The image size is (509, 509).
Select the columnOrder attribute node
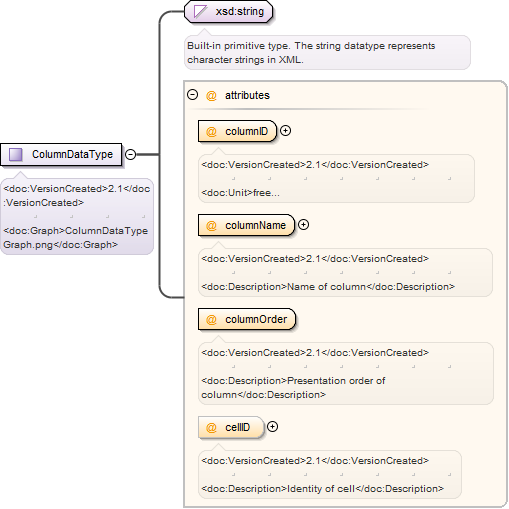click(x=247, y=319)
